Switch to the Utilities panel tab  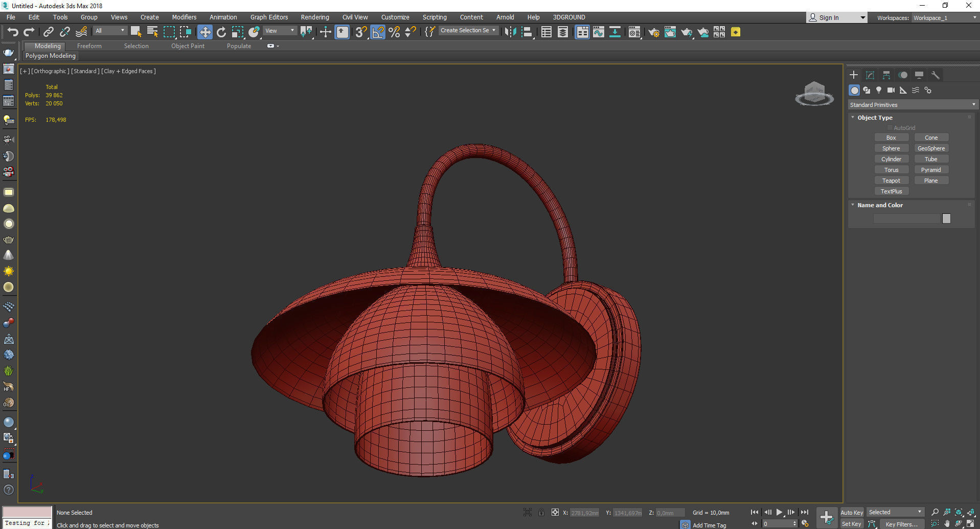[936, 75]
